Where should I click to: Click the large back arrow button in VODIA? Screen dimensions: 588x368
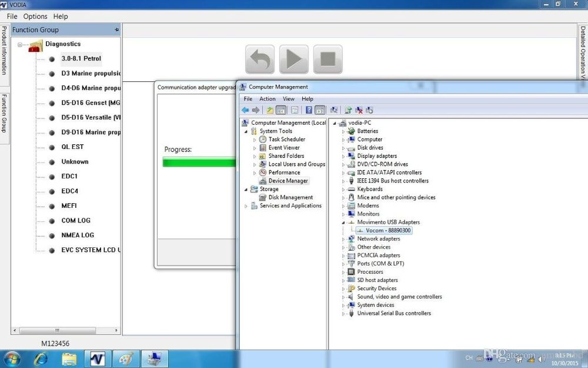coord(260,59)
